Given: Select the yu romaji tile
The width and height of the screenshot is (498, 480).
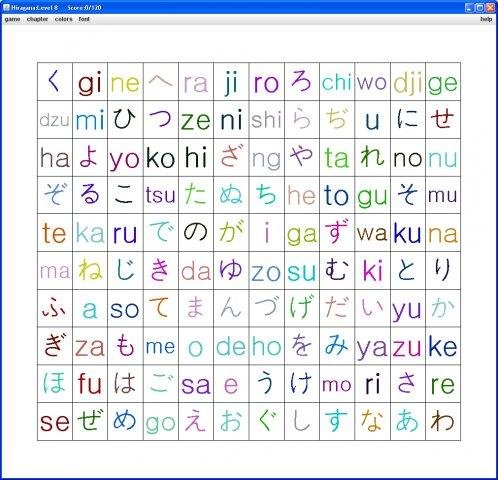Looking at the screenshot, I should pyautogui.click(x=408, y=308).
